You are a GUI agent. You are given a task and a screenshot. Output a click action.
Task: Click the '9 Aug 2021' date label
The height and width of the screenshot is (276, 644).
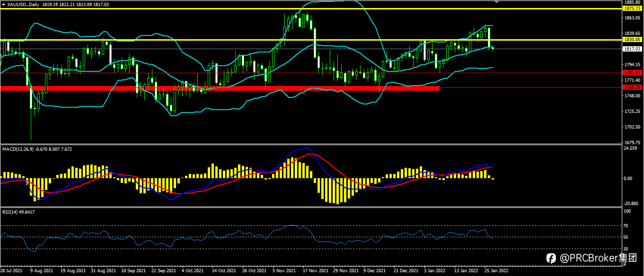point(41,271)
